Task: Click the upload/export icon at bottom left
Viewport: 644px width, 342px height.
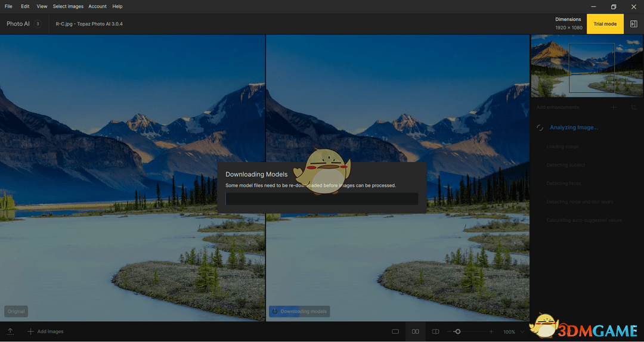Action: pos(10,331)
